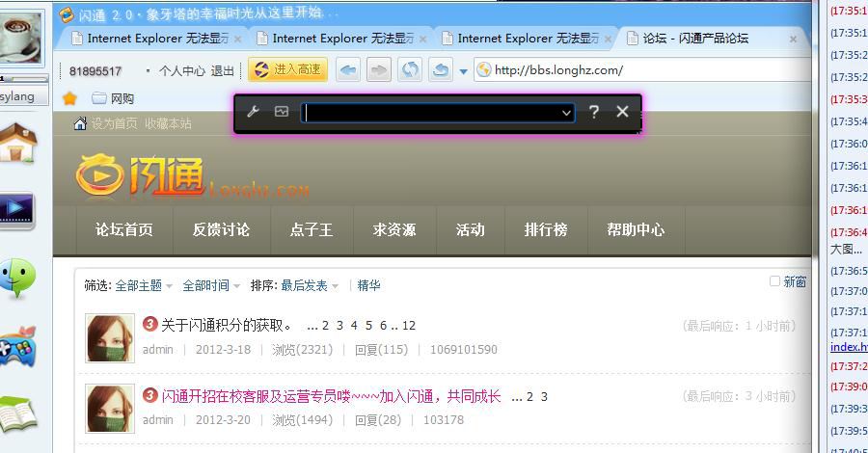Click the index.h link in right log panel
The height and width of the screenshot is (453, 868).
pos(849,347)
